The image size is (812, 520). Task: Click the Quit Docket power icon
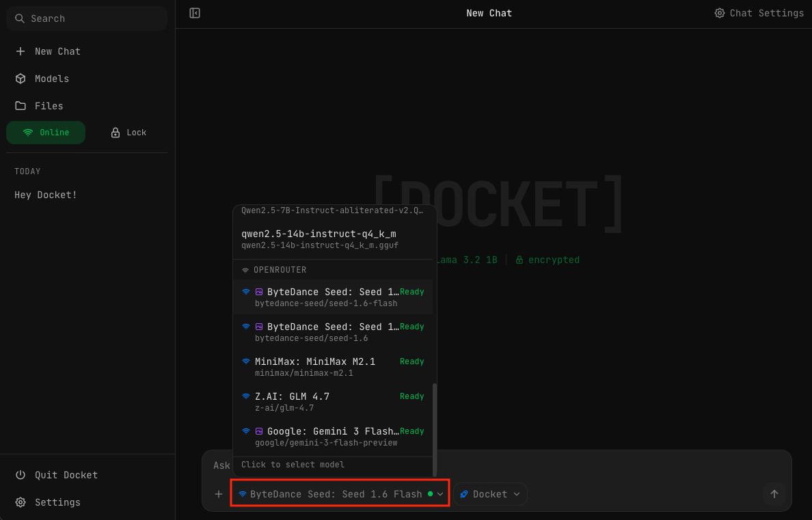(21, 475)
